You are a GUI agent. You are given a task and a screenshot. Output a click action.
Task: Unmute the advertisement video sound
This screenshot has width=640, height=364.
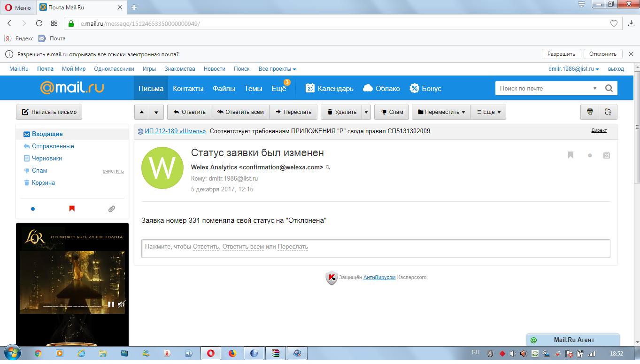coord(121,304)
